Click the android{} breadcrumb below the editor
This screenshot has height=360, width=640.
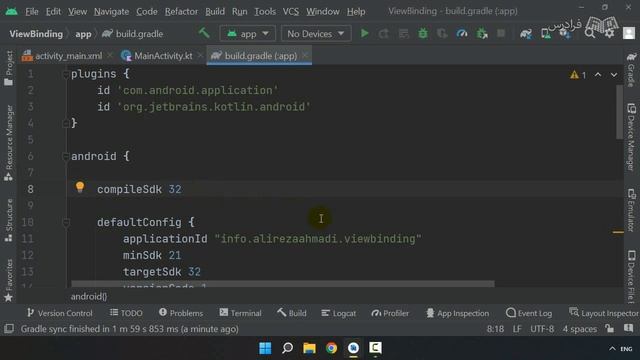pos(89,296)
